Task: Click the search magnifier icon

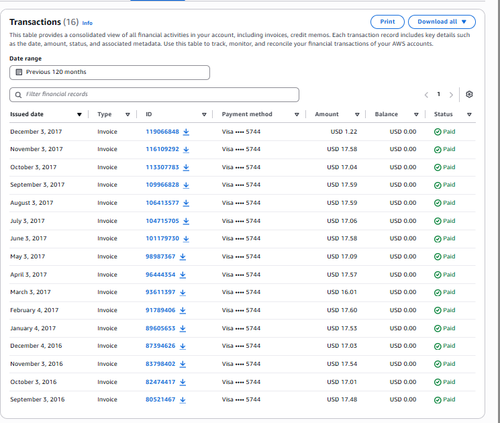Action: point(18,95)
